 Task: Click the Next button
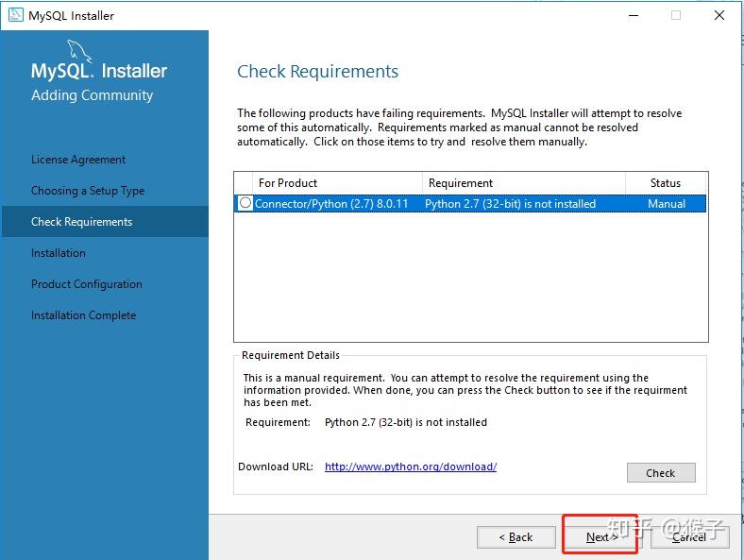point(600,536)
